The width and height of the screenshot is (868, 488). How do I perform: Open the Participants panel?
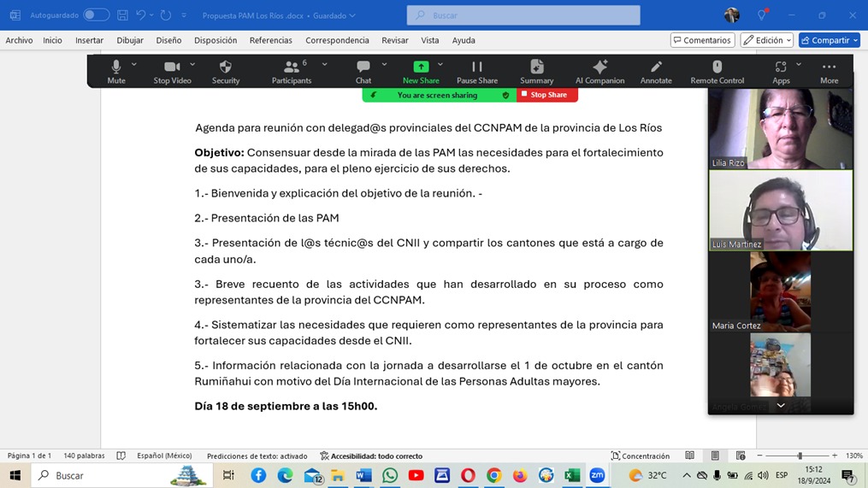[291, 72]
